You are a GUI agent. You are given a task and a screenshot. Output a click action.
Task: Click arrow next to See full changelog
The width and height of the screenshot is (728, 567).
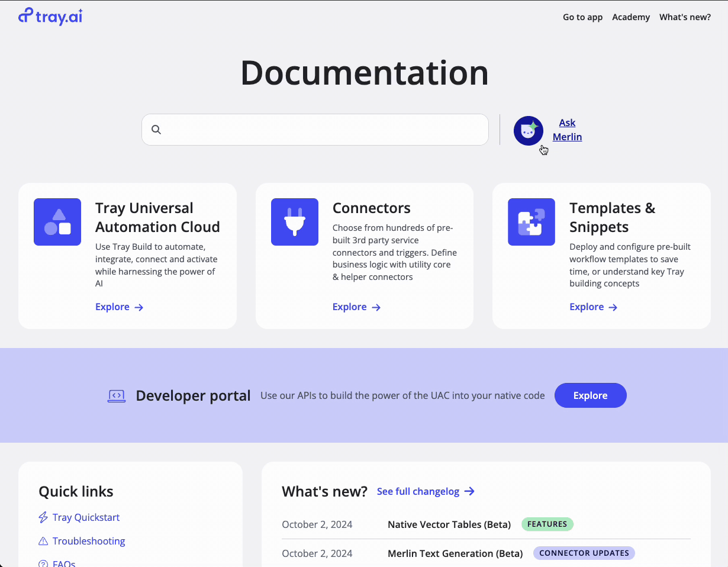click(469, 491)
